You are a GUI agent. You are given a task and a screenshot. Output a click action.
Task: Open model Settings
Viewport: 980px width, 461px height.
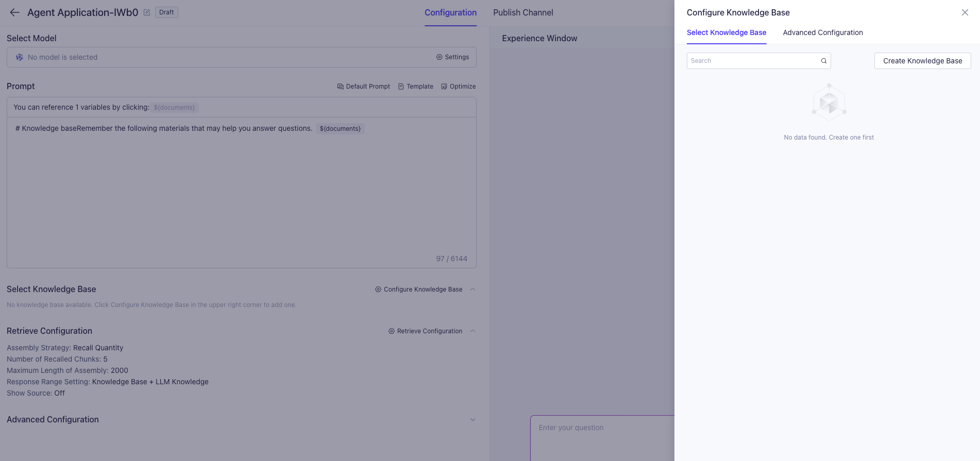(453, 57)
